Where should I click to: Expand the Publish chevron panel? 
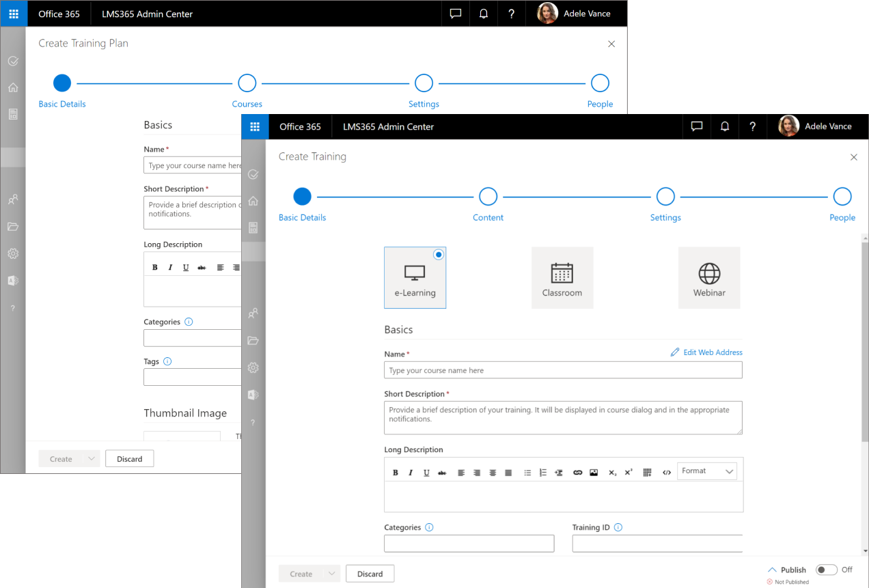click(x=772, y=570)
